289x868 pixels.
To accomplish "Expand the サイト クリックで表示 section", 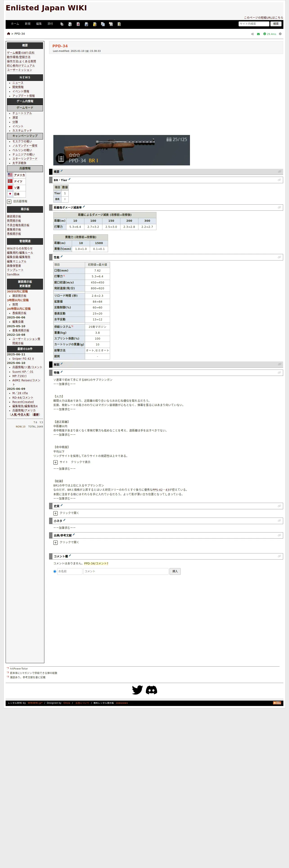I will 56,462.
